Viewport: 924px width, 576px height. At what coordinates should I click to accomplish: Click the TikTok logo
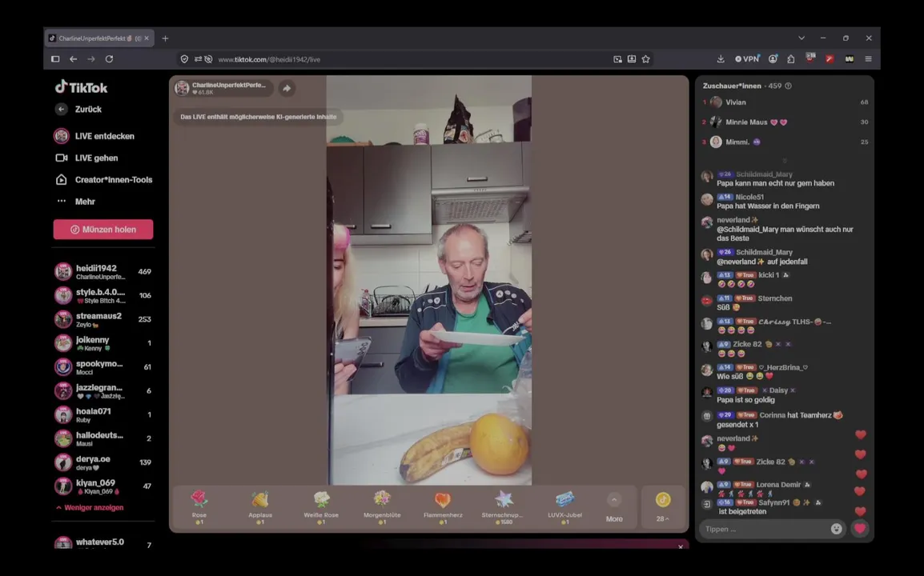82,87
